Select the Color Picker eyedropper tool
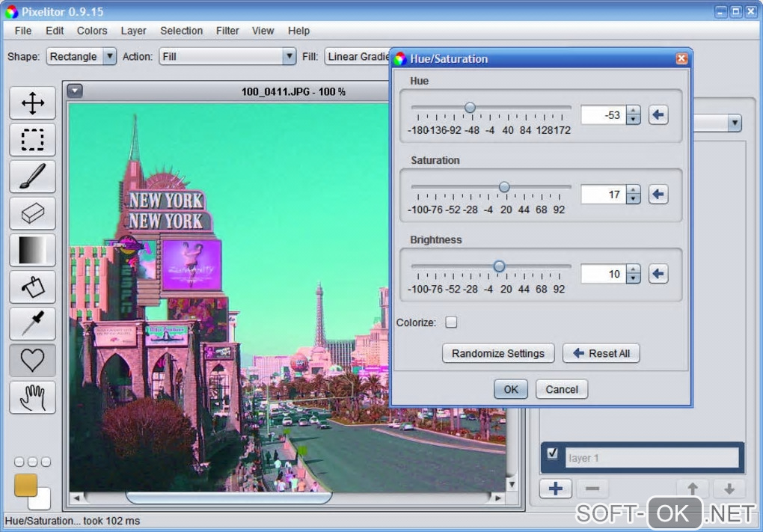763x532 pixels. coord(33,324)
